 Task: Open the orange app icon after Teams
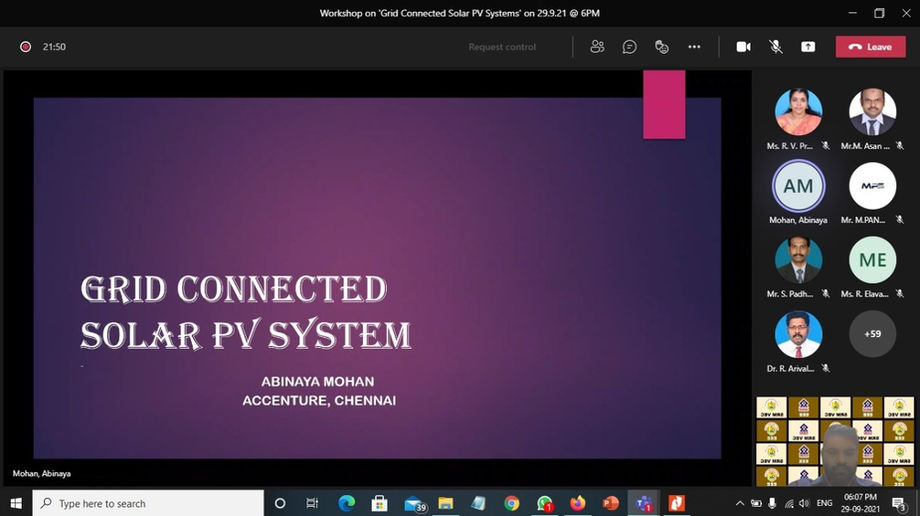tap(677, 503)
